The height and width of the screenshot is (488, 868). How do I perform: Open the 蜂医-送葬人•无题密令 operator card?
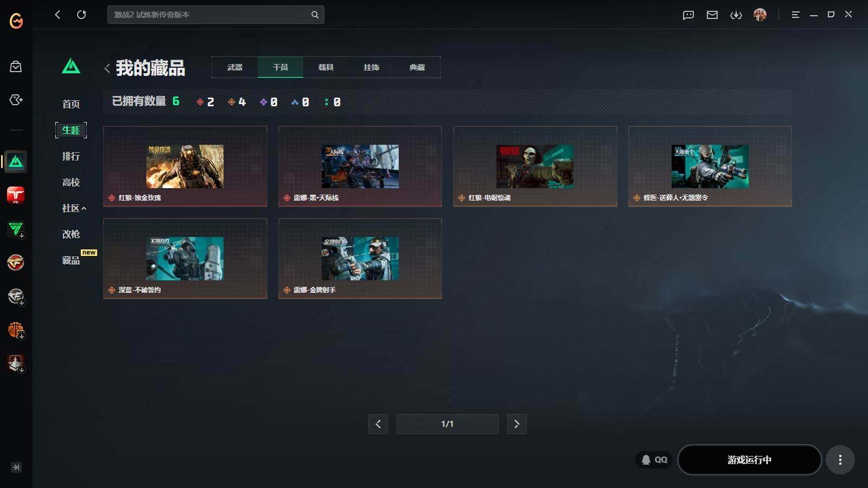point(710,166)
